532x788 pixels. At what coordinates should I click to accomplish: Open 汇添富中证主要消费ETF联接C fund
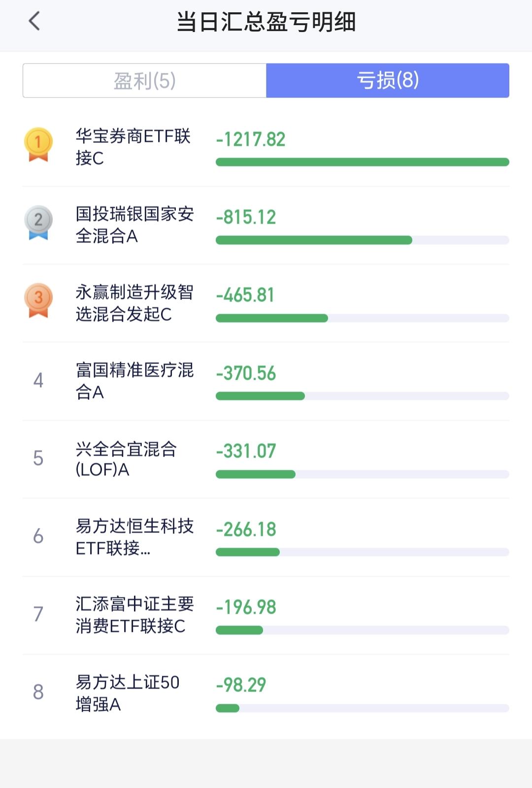tap(266, 615)
